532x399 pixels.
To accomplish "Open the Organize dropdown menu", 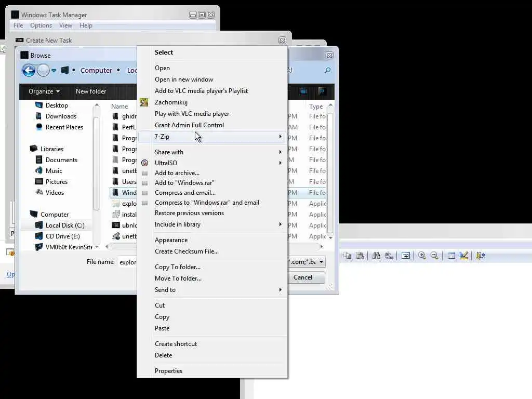I will click(44, 91).
